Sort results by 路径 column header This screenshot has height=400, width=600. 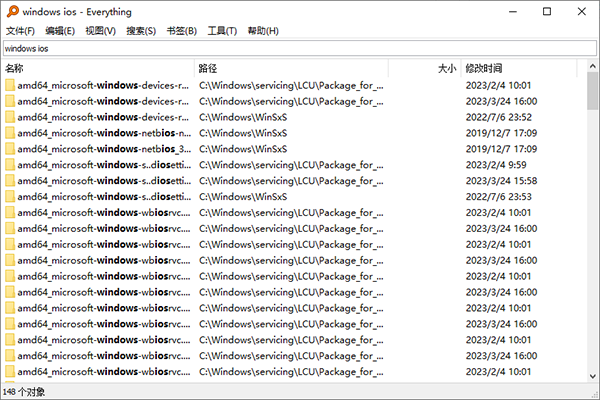tap(290, 69)
